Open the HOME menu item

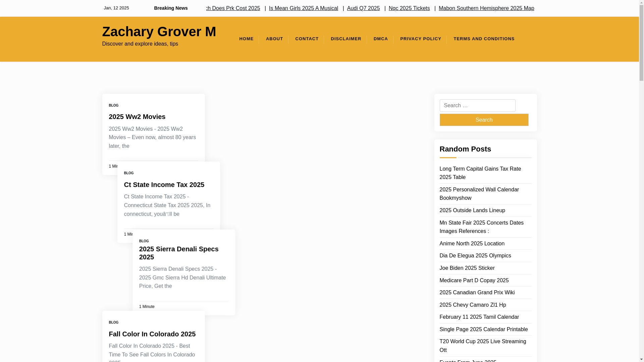click(x=246, y=39)
